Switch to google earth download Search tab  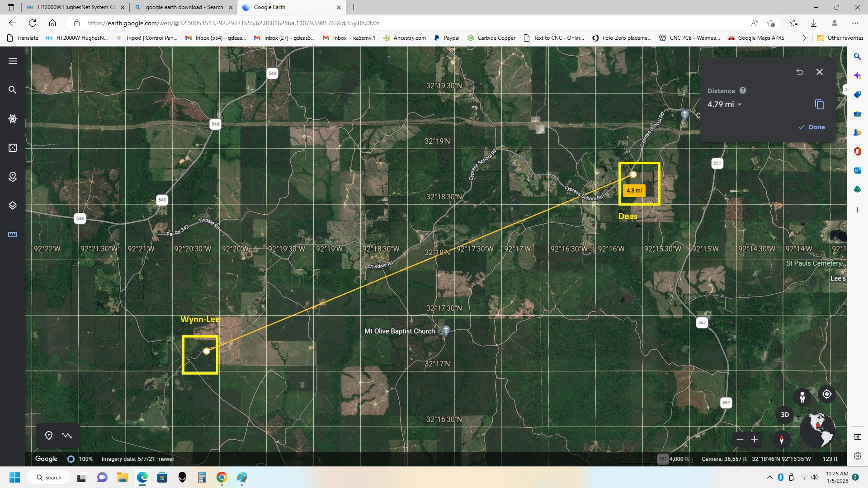184,7
